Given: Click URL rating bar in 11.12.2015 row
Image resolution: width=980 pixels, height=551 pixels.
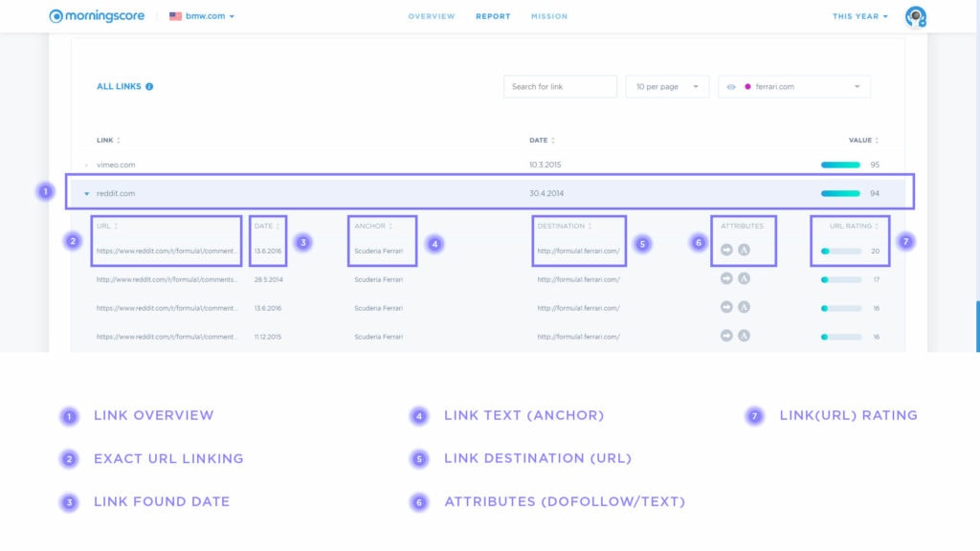Looking at the screenshot, I should (841, 337).
